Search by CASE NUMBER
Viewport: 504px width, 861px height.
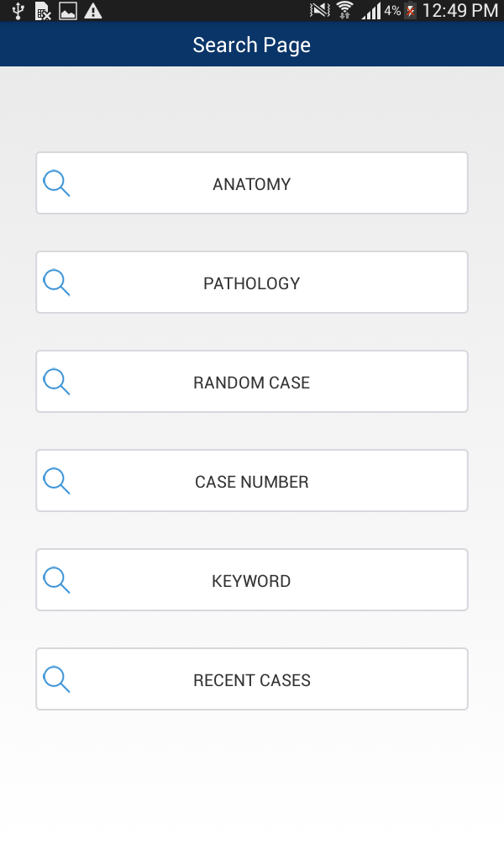point(251,482)
